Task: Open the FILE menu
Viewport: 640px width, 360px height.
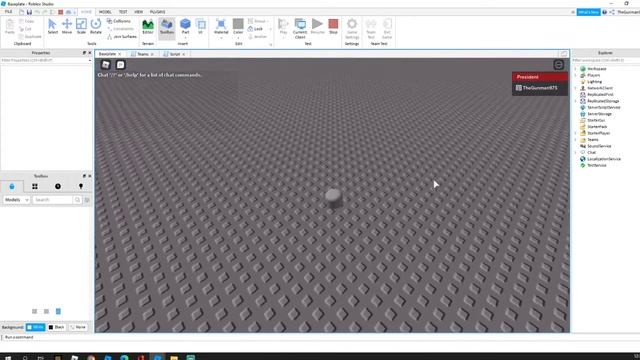Action: (x=8, y=12)
